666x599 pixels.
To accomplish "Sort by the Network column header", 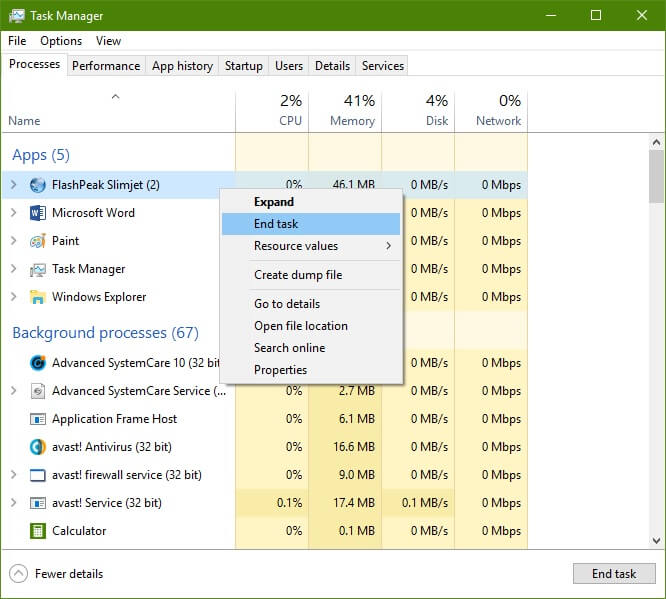I will click(x=491, y=111).
